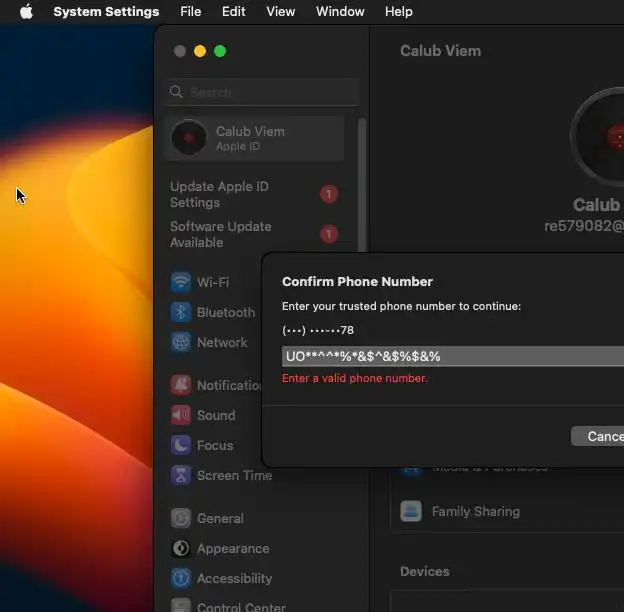The width and height of the screenshot is (624, 612).
Task: Select the Bluetooth label in sidebar
Action: coord(226,312)
